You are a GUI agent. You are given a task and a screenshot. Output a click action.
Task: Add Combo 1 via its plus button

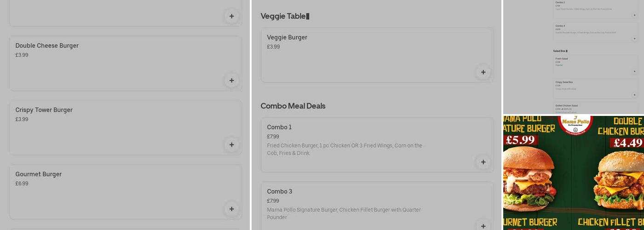tap(483, 162)
